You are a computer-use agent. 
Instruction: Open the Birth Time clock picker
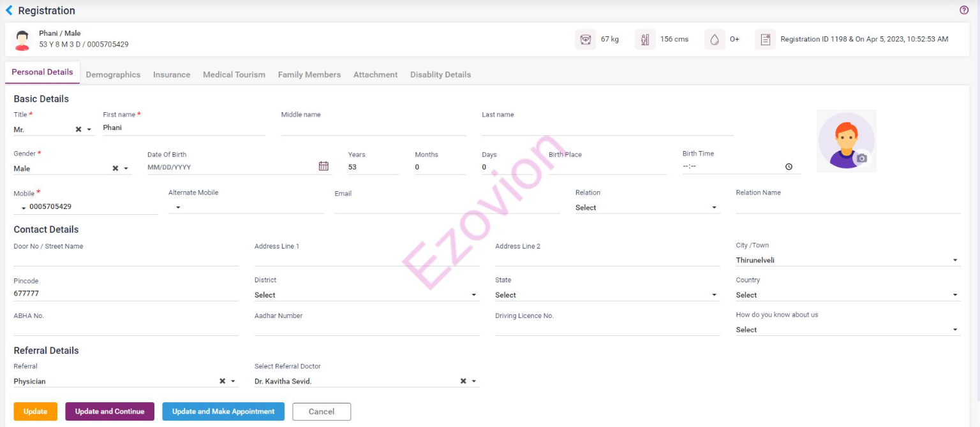click(789, 166)
